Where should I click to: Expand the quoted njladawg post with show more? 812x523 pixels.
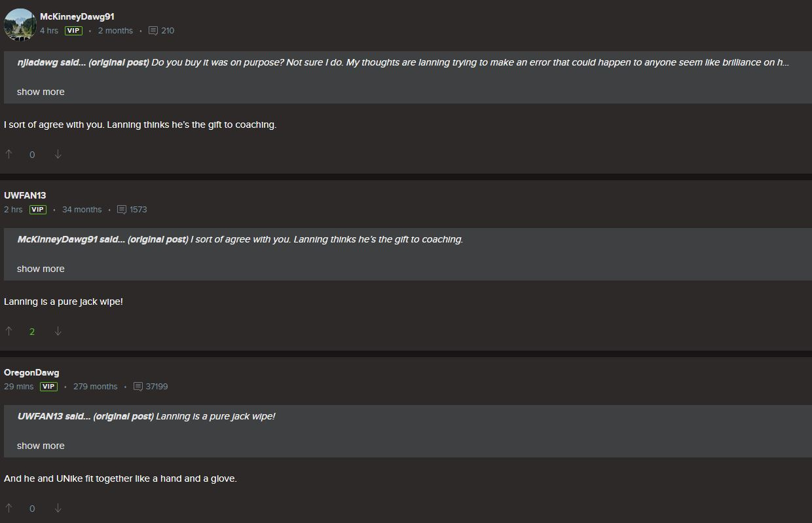[41, 92]
